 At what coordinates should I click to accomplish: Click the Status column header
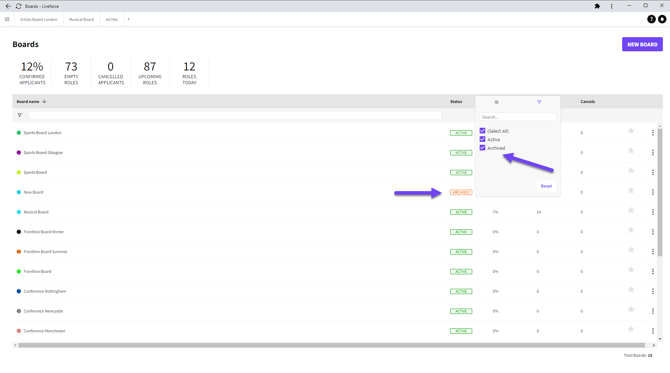(x=456, y=102)
